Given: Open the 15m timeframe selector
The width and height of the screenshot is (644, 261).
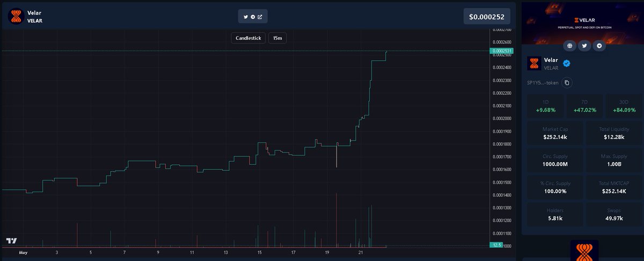Looking at the screenshot, I should coord(277,38).
